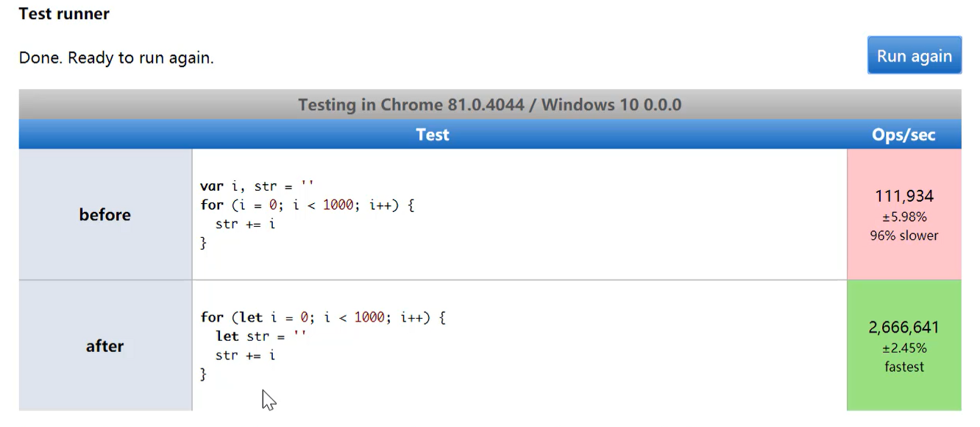The width and height of the screenshot is (980, 427).
Task: Click the 2,666,641 ops/sec result
Action: pyautogui.click(x=903, y=328)
